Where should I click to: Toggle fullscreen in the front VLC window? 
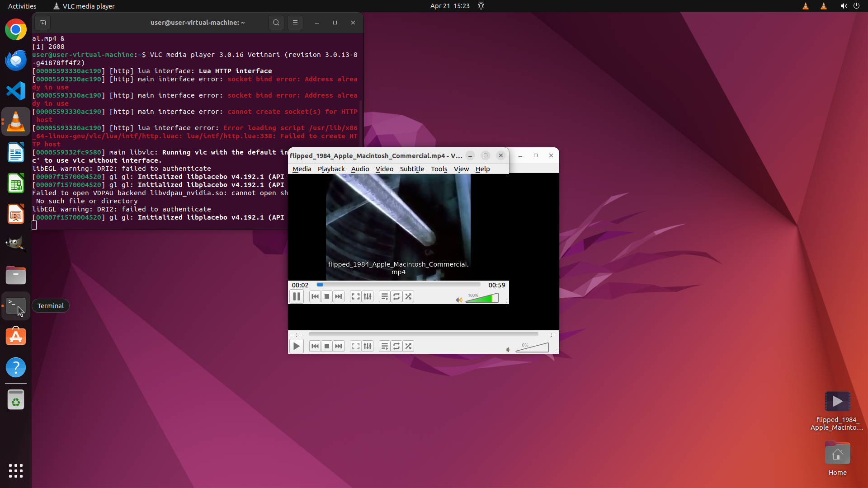356,296
